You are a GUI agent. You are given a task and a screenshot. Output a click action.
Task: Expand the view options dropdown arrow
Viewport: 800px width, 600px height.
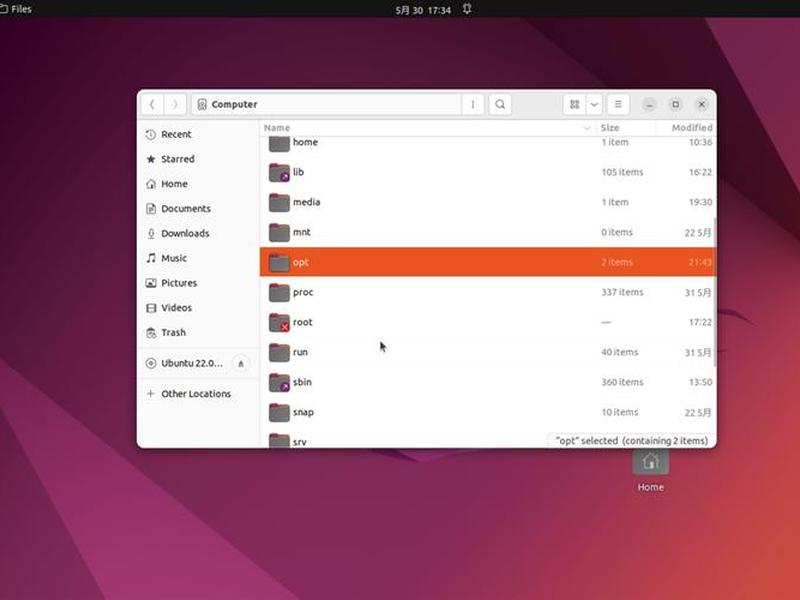(x=594, y=105)
